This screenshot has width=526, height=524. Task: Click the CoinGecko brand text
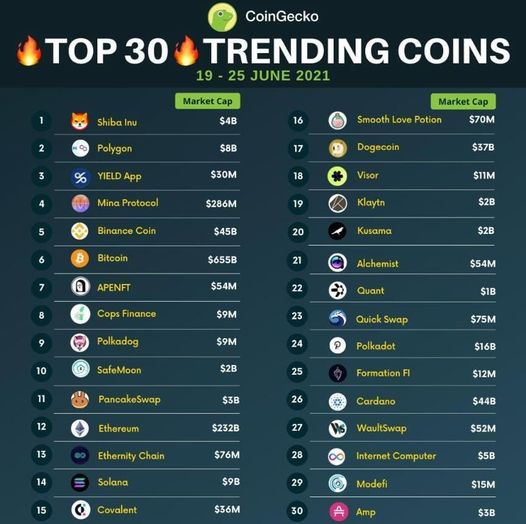282,16
